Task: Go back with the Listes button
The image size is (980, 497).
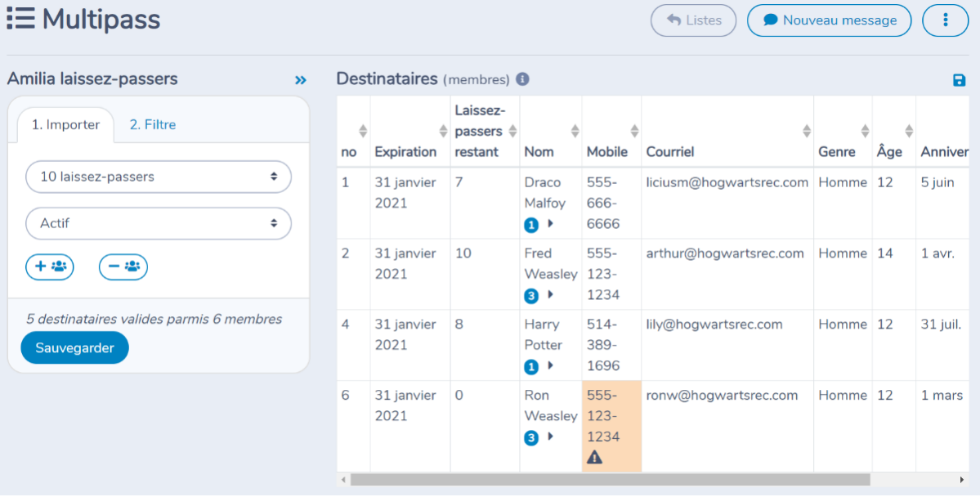Action: [x=693, y=20]
